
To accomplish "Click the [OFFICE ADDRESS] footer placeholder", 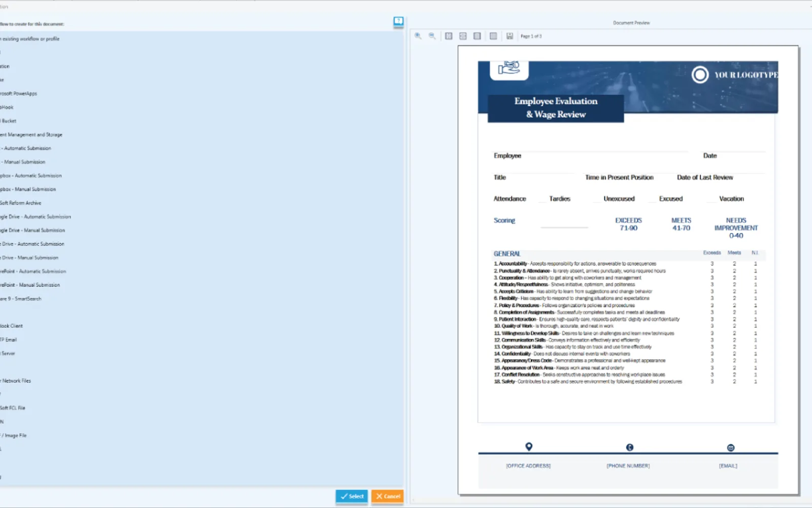I will 528,466.
